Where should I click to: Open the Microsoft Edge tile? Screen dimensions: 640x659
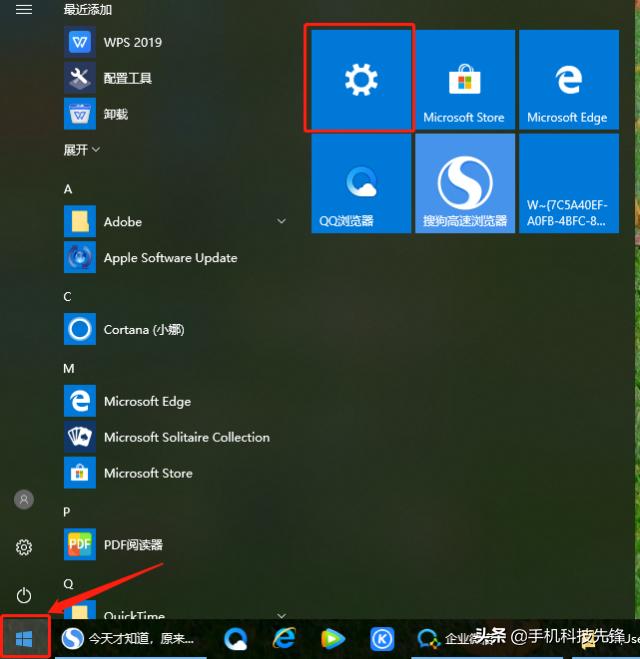pos(567,80)
